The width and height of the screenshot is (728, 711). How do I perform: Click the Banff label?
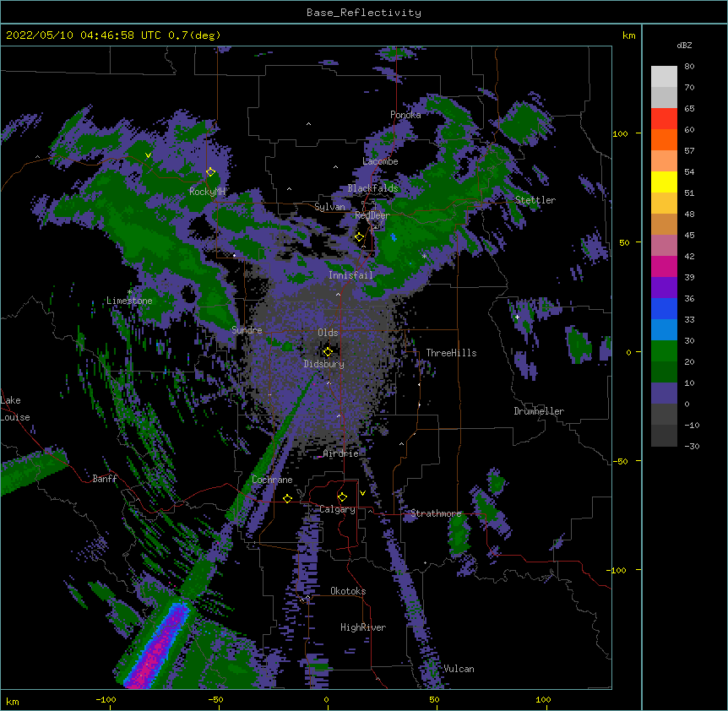tap(105, 479)
